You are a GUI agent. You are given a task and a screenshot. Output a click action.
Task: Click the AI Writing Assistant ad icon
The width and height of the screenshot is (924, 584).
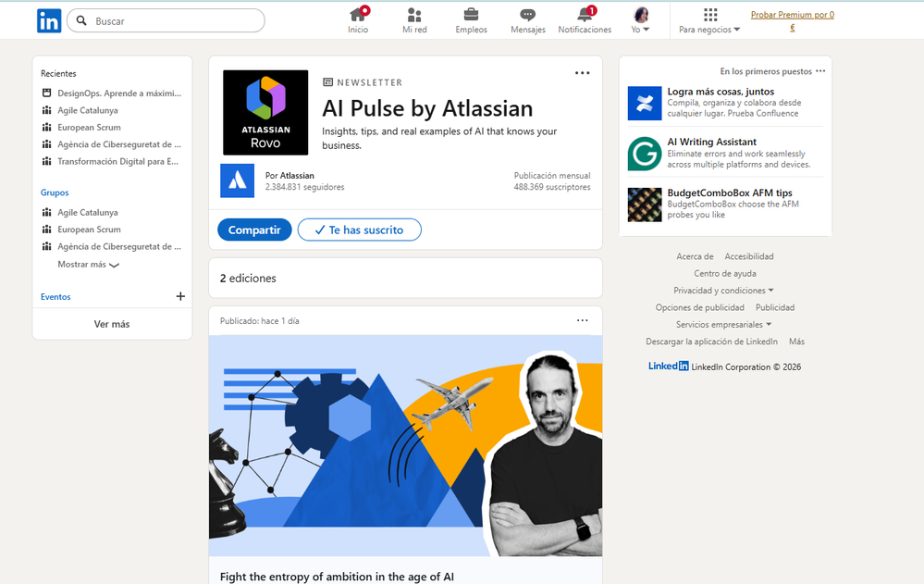point(645,153)
